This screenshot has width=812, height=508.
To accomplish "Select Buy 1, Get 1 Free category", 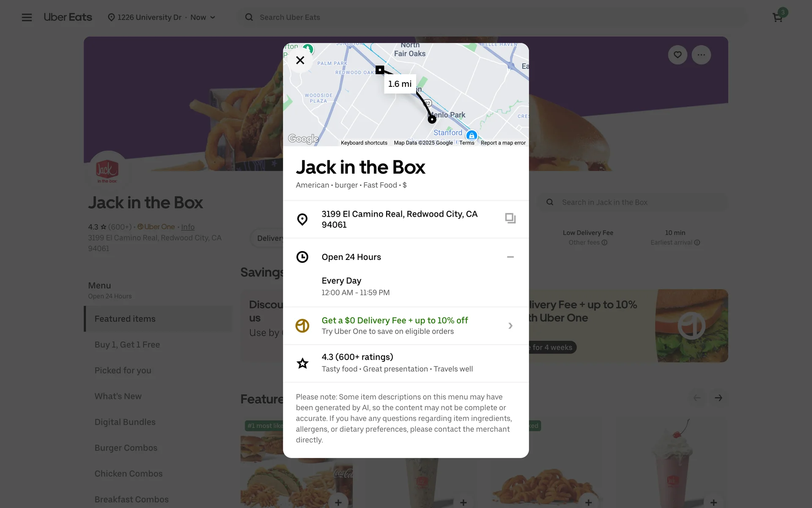I will [x=127, y=345].
